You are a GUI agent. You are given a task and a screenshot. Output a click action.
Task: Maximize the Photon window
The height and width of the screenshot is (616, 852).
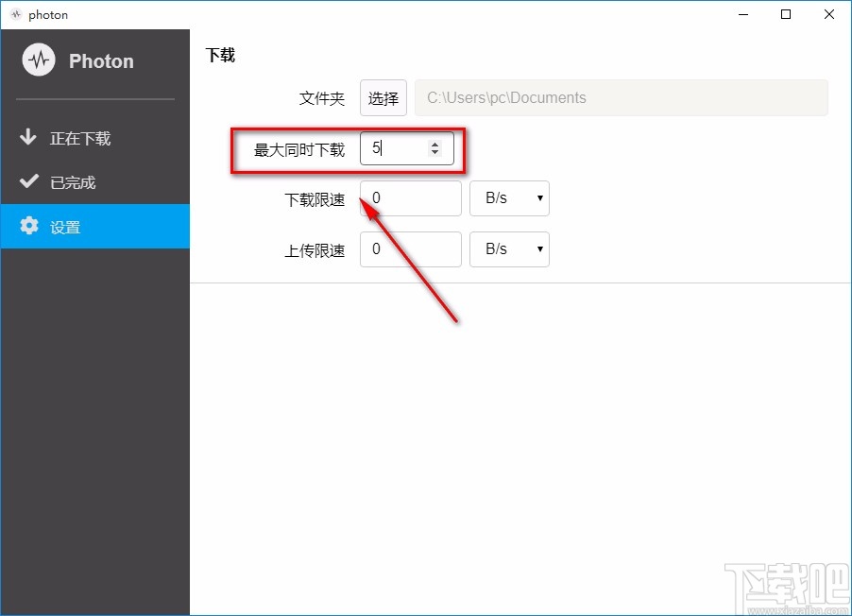[786, 14]
